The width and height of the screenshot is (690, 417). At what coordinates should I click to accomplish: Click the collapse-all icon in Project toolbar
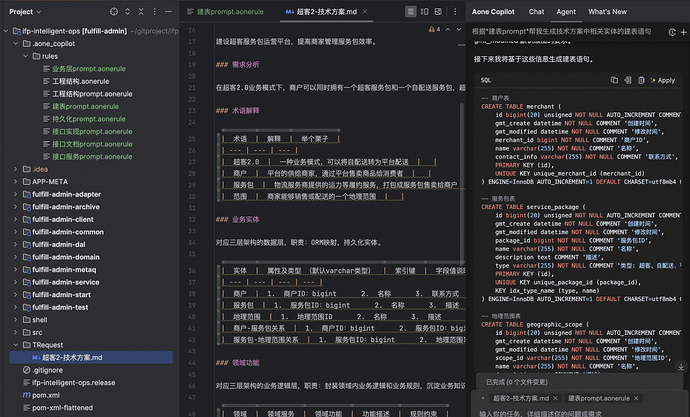click(x=141, y=12)
